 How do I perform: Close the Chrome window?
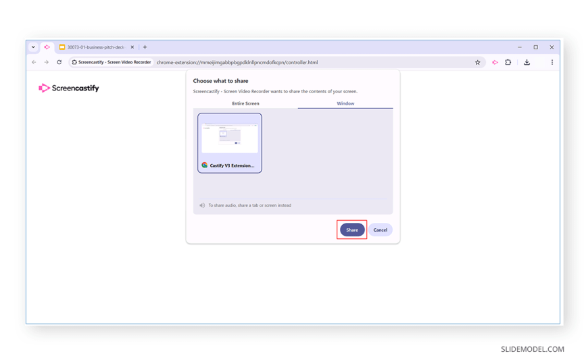pos(552,47)
